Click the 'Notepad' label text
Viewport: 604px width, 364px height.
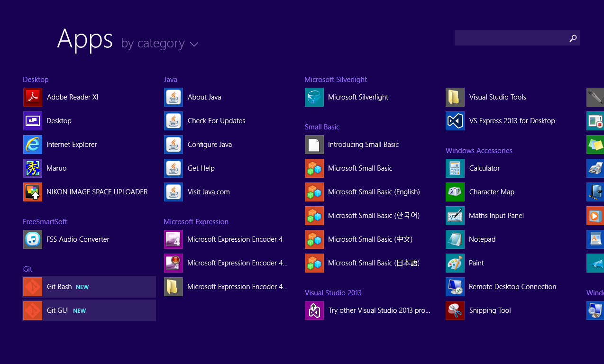coord(482,239)
